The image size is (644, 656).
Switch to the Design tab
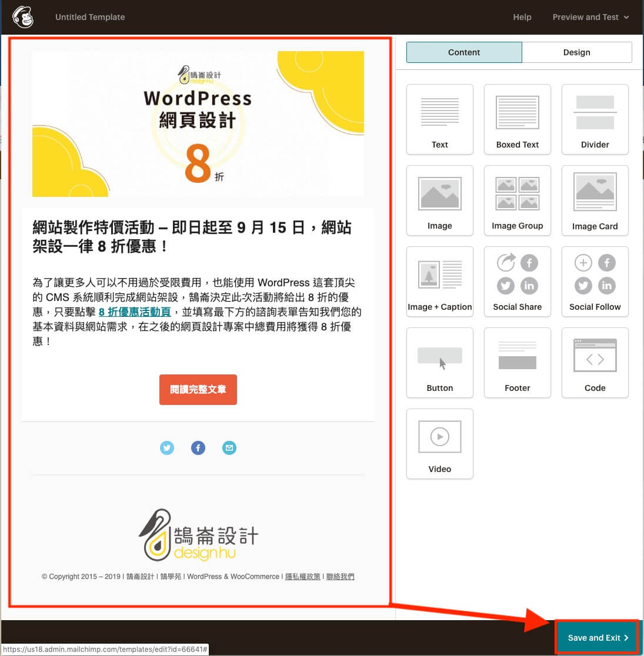click(576, 52)
